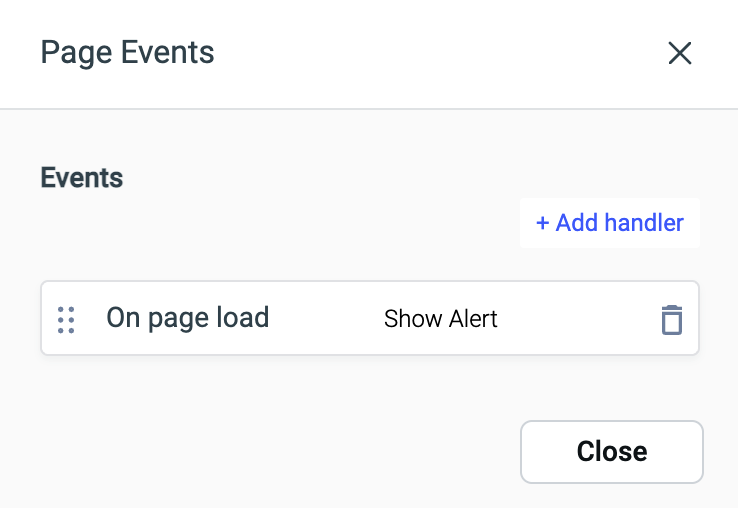Open the Show Alert action

point(441,320)
